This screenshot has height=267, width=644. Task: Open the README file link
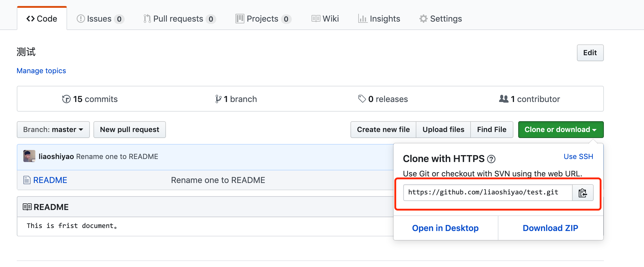coord(50,180)
